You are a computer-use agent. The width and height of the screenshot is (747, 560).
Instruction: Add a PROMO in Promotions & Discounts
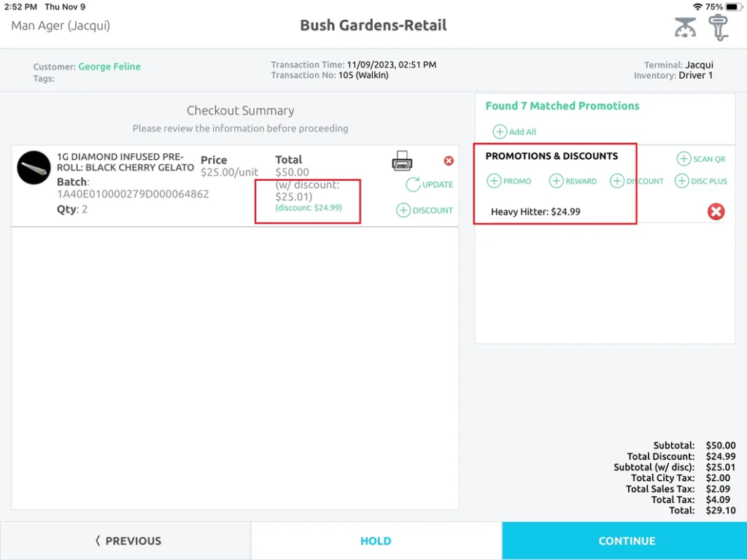tap(508, 181)
